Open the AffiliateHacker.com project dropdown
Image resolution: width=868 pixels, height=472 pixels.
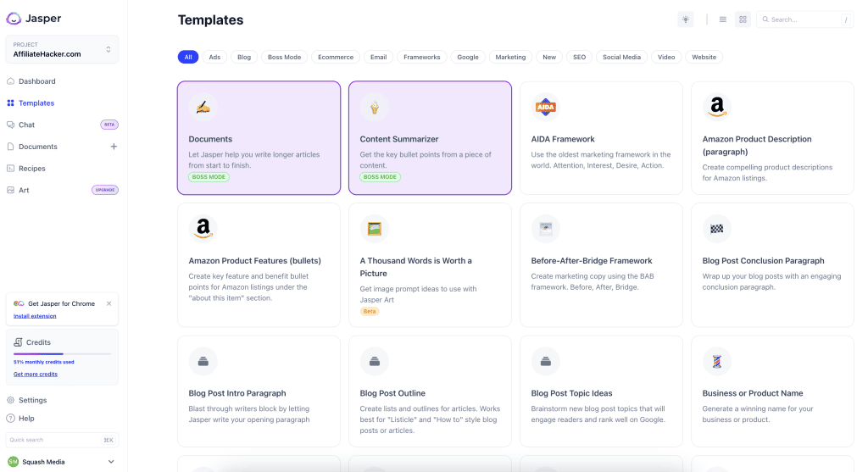coord(62,50)
